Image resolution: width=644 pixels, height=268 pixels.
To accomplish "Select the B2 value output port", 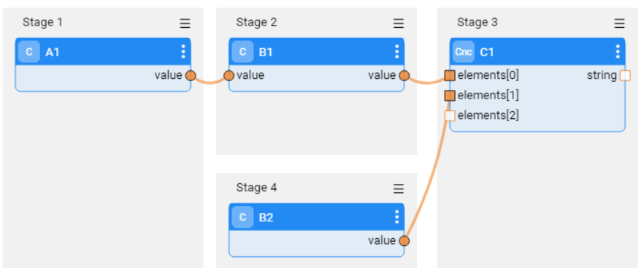I will click(405, 241).
